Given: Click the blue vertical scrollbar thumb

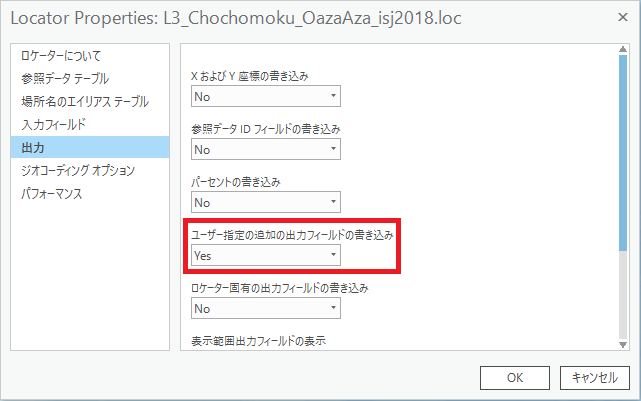Looking at the screenshot, I should click(x=623, y=153).
